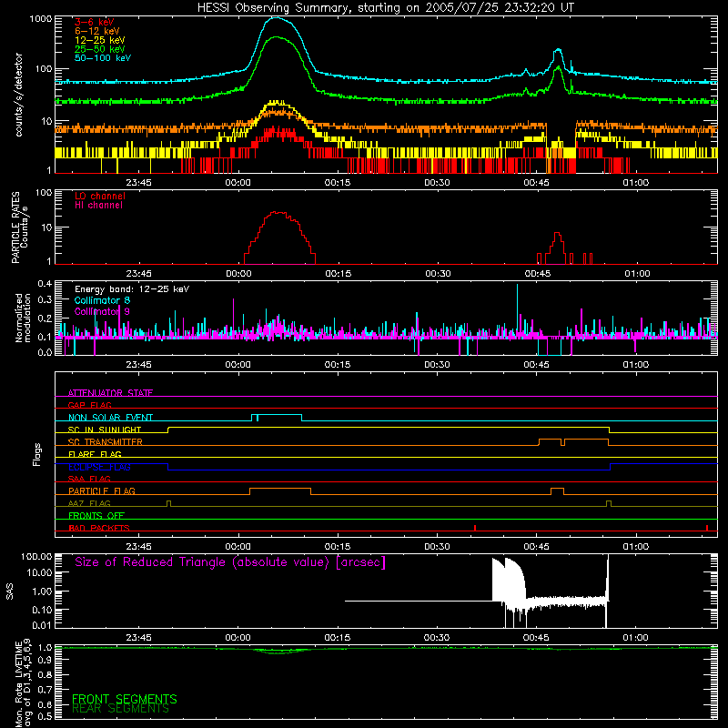
Task: Click the Flags panel axis label
Action: [x=36, y=454]
